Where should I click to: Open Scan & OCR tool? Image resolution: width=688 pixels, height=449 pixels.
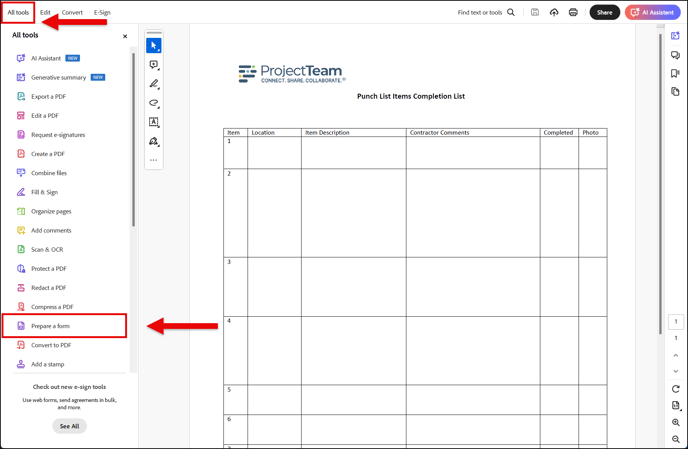40,249
